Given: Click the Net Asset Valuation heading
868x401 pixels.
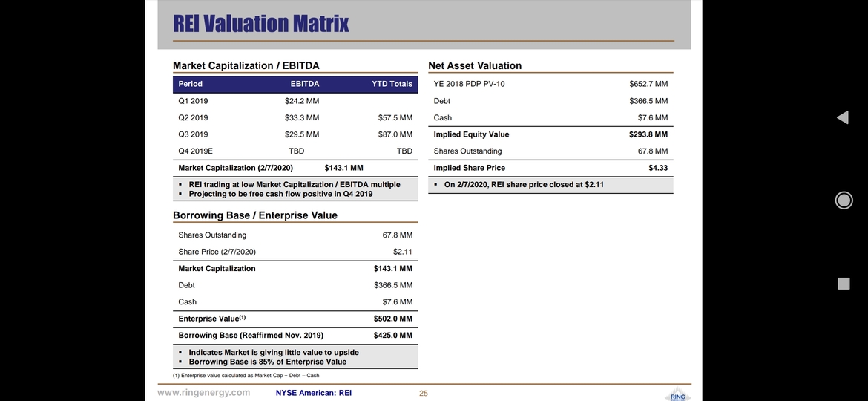Looking at the screenshot, I should (475, 65).
